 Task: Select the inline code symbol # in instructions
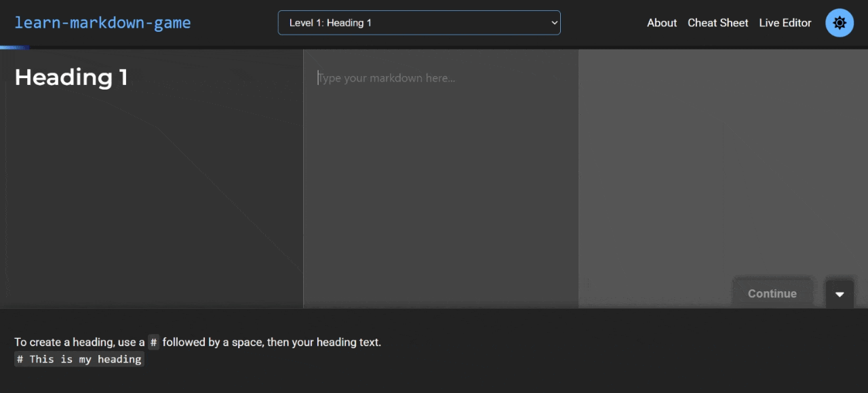(x=153, y=342)
